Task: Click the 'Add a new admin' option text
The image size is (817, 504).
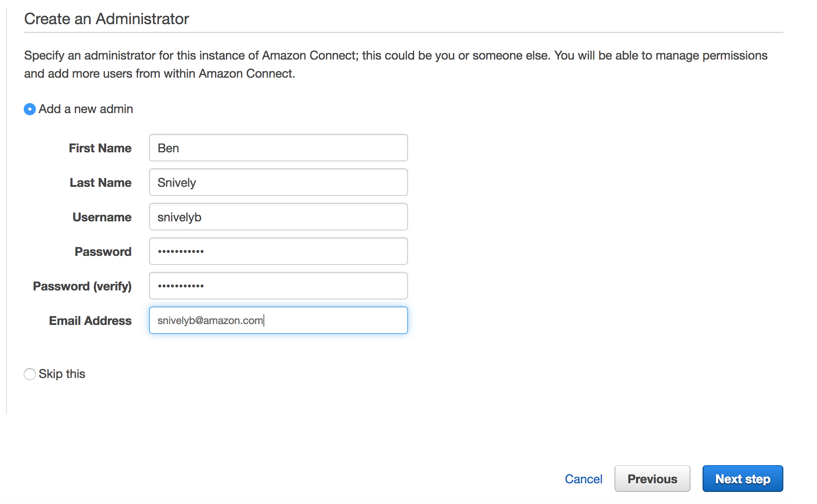Action: tap(86, 109)
